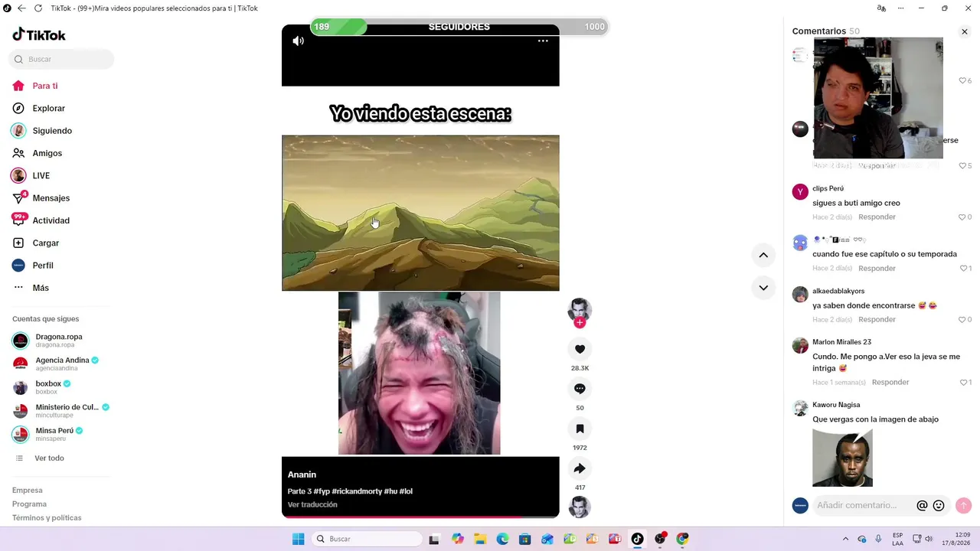Follow creator with red plus button
This screenshot has height=551, width=980.
(x=580, y=322)
